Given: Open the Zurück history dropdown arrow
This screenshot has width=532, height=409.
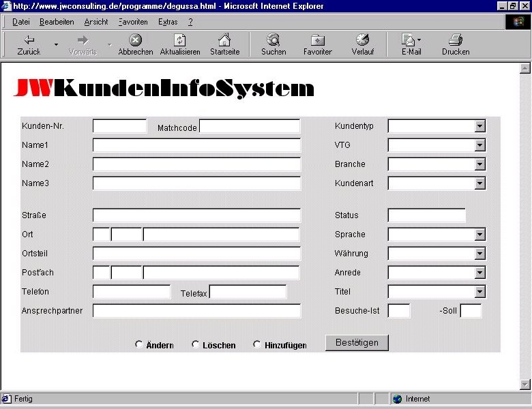Looking at the screenshot, I should click(x=57, y=44).
